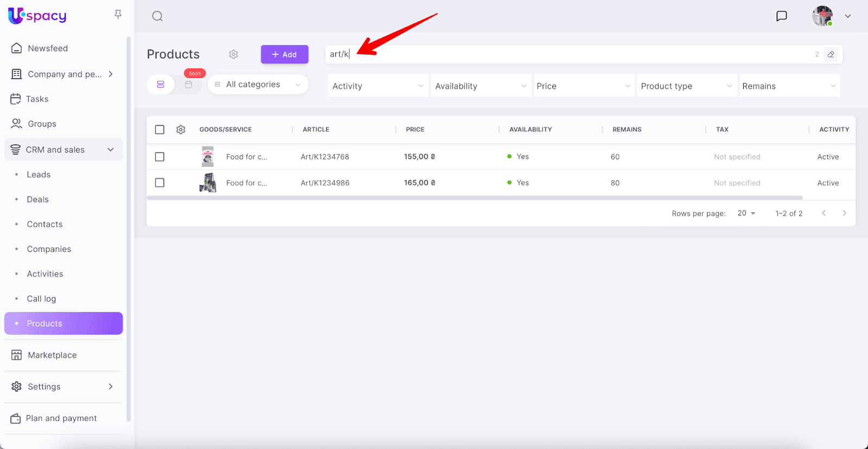
Task: Select checkbox for product Art/K1234986
Action: (159, 183)
